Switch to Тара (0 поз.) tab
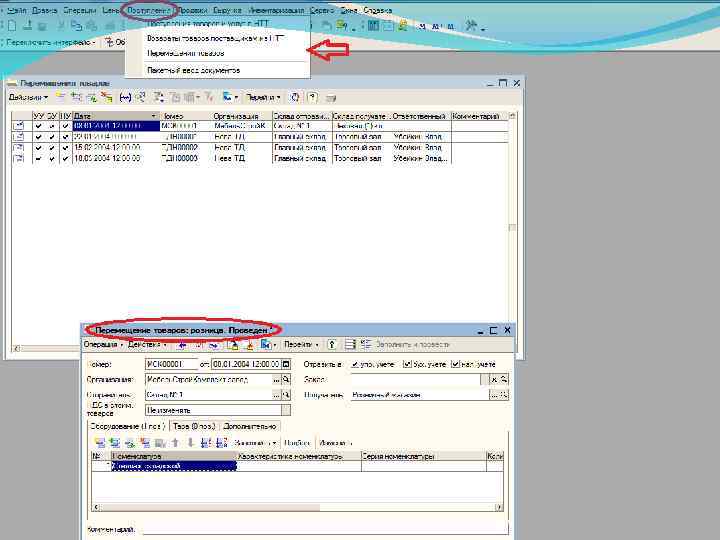Viewport: 720px width, 540px height. click(x=194, y=426)
